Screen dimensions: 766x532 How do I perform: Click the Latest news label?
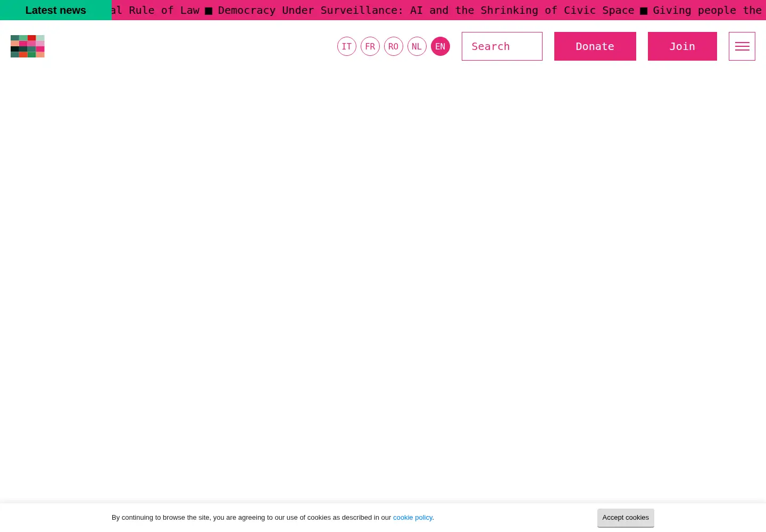pos(56,10)
